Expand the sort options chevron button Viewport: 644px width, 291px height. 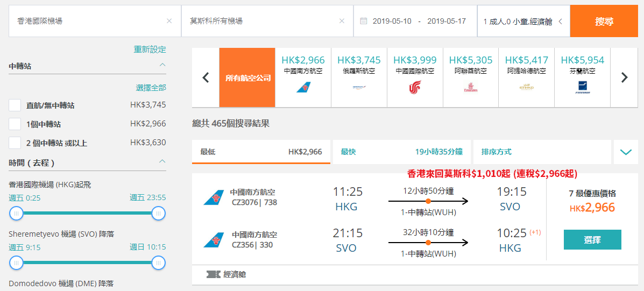point(626,152)
